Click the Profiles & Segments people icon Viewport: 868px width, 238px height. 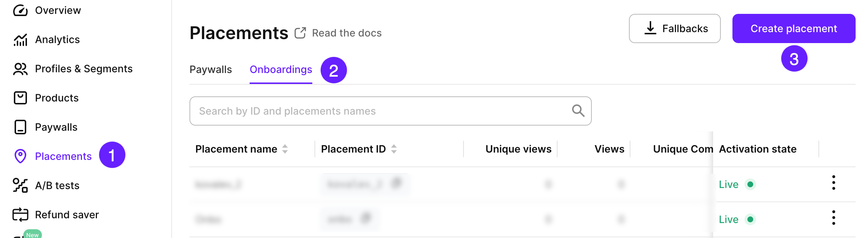(20, 69)
